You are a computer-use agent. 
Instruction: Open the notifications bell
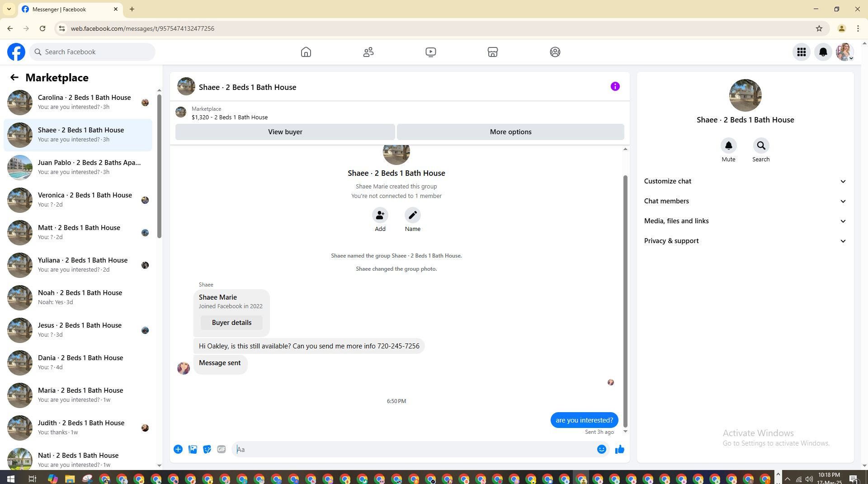tap(823, 52)
